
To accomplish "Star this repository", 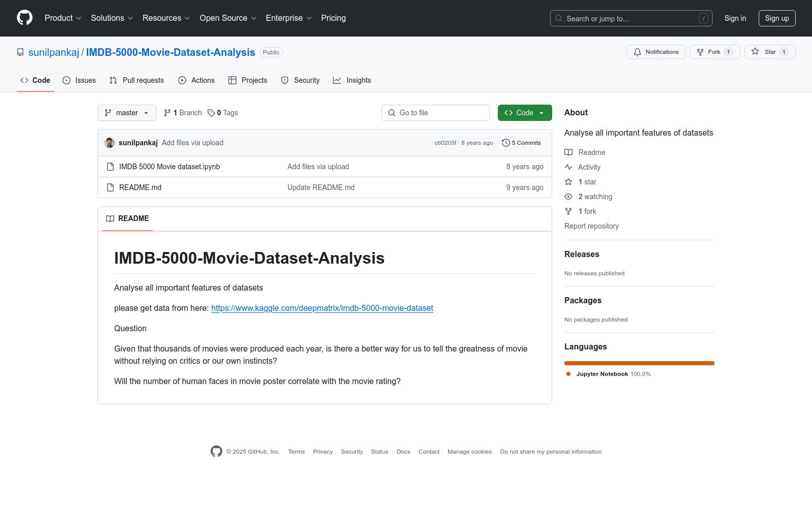I will point(770,52).
